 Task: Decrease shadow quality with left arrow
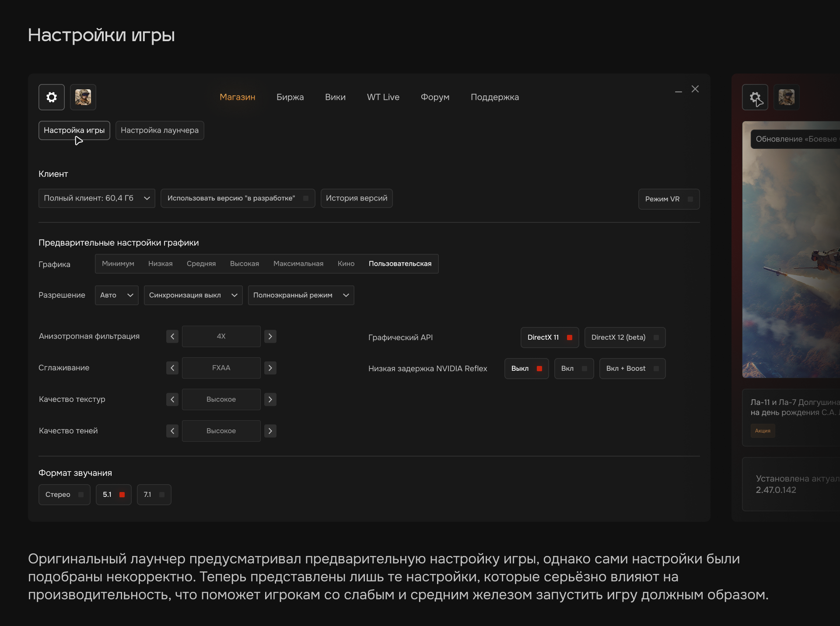(172, 431)
